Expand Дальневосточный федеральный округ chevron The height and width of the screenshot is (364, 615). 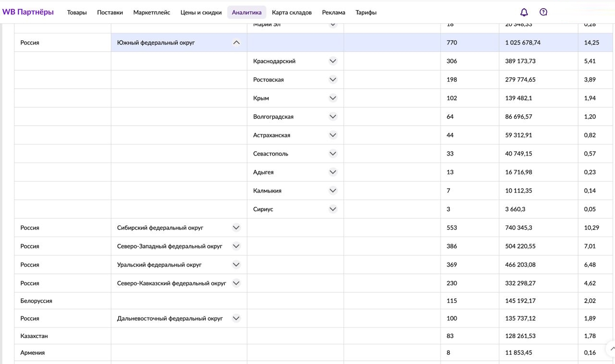coord(236,318)
